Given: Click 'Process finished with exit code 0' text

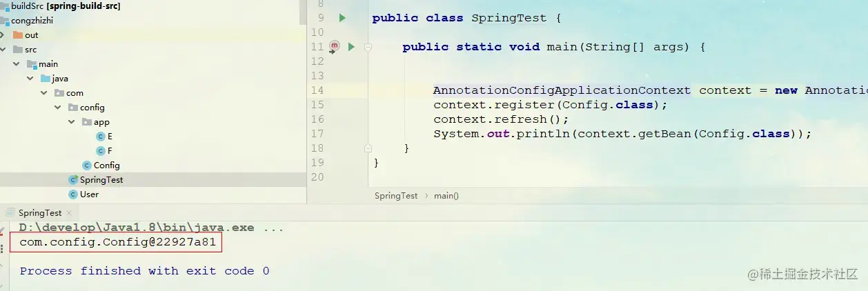Looking at the screenshot, I should [145, 271].
